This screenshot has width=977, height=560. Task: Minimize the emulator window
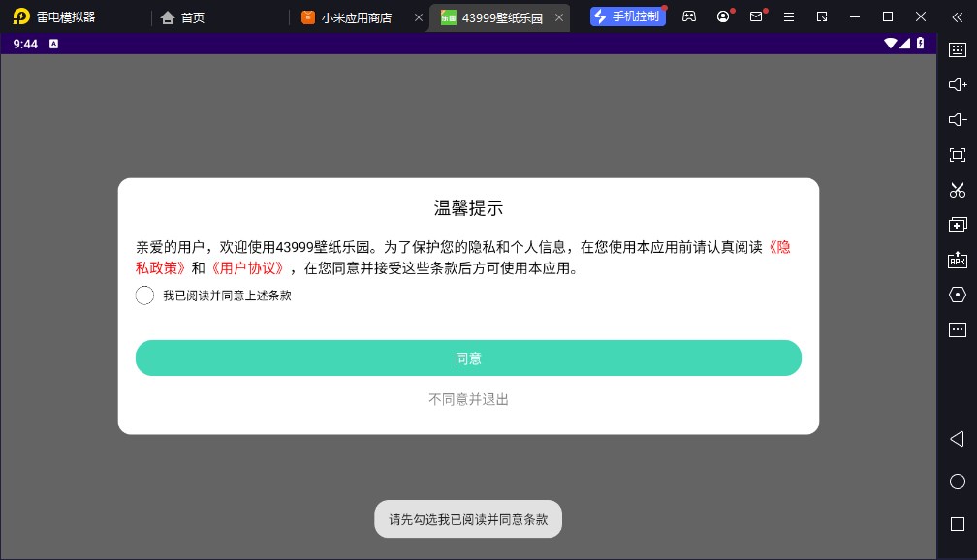(855, 16)
